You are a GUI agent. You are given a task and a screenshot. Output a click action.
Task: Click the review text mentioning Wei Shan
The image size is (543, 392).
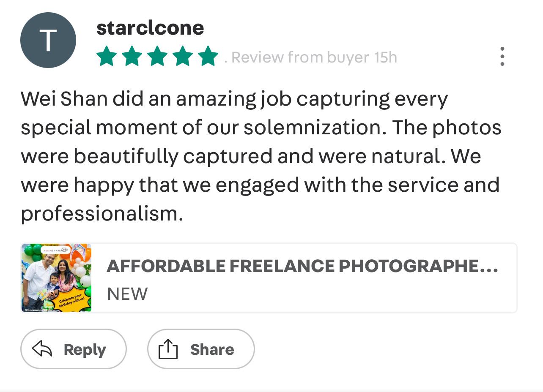point(261,156)
